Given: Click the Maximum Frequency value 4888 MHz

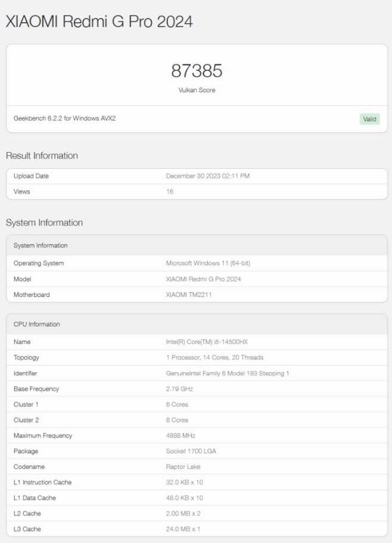Looking at the screenshot, I should 181,436.
